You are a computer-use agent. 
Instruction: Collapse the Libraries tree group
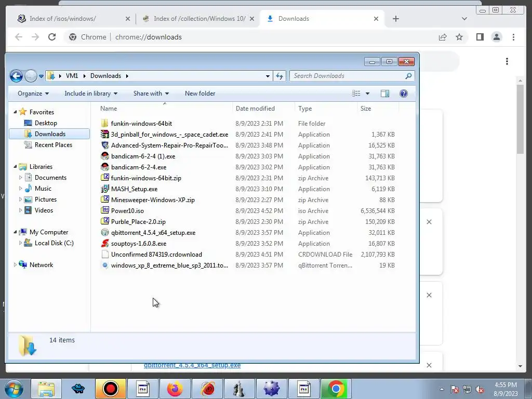coord(15,167)
